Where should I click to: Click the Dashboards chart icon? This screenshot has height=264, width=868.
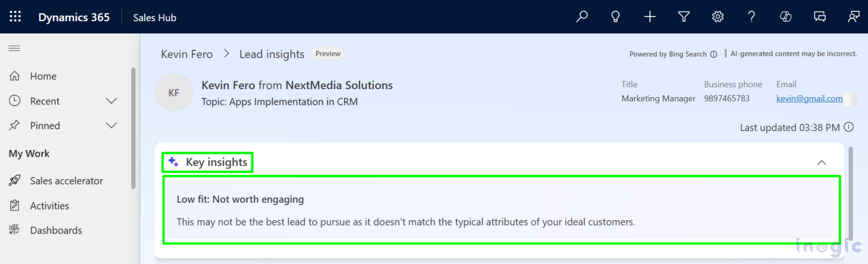(15, 231)
